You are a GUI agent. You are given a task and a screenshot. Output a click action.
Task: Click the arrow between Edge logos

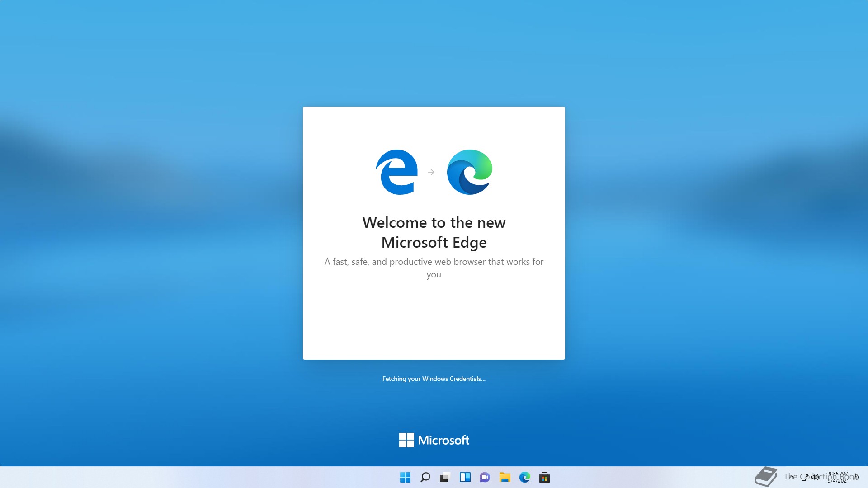(x=431, y=172)
